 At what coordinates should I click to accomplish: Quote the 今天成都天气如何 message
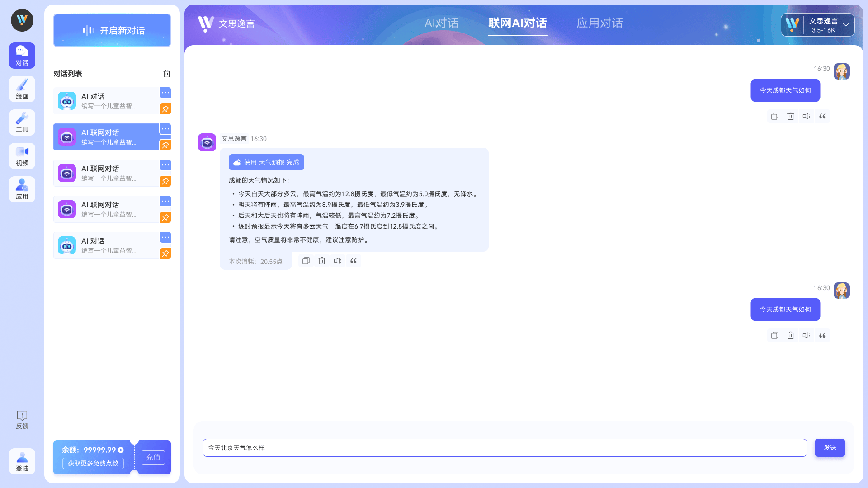coord(822,116)
